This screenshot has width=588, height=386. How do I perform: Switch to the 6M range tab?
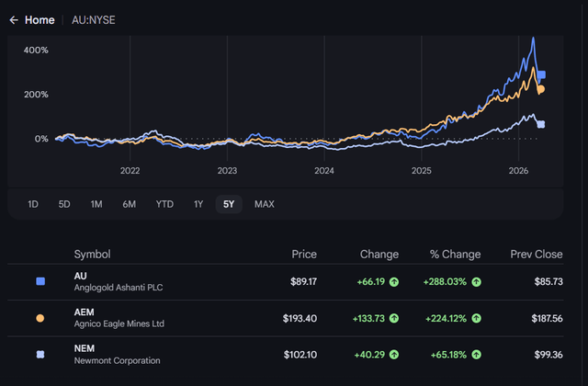coord(130,204)
